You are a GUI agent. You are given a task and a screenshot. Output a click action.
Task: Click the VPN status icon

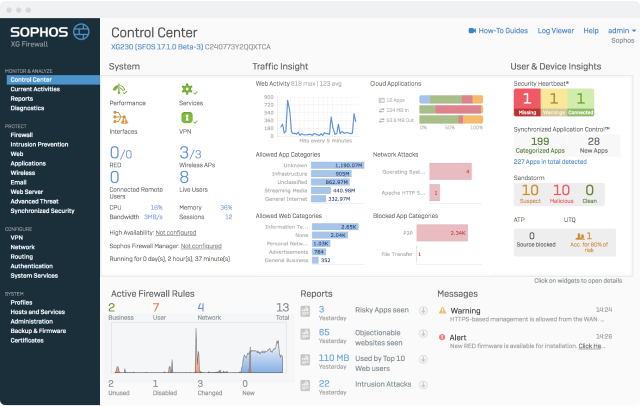(x=184, y=118)
